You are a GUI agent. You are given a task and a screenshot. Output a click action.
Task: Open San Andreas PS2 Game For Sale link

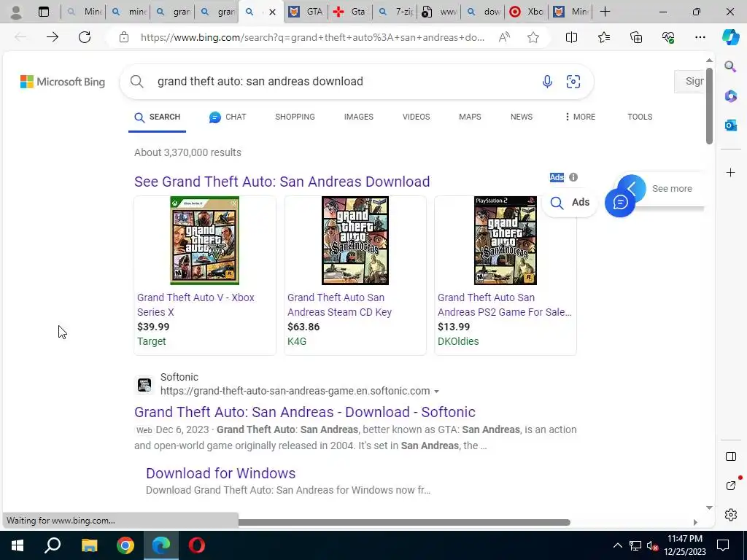[x=505, y=305]
